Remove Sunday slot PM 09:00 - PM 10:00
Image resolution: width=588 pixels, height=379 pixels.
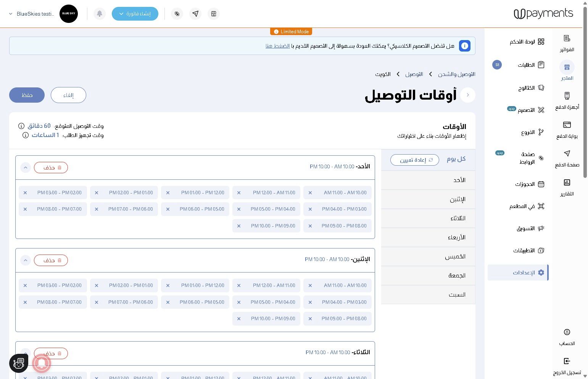click(239, 226)
